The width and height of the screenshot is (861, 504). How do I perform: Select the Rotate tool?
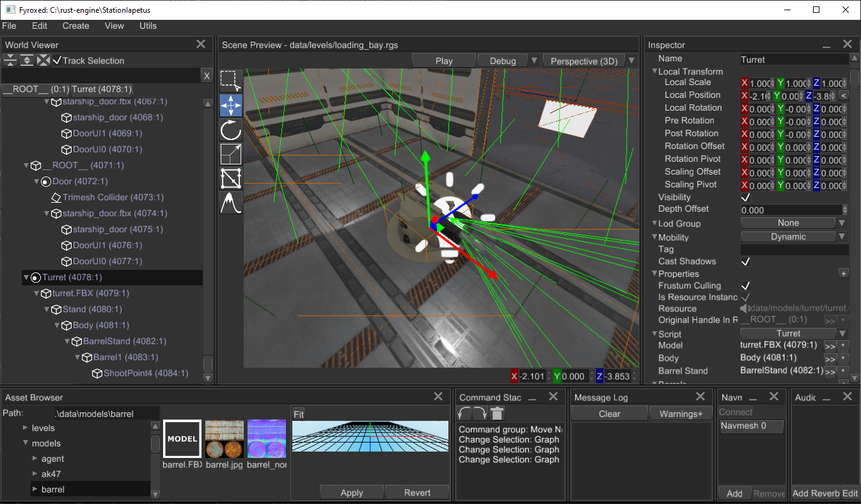click(230, 130)
